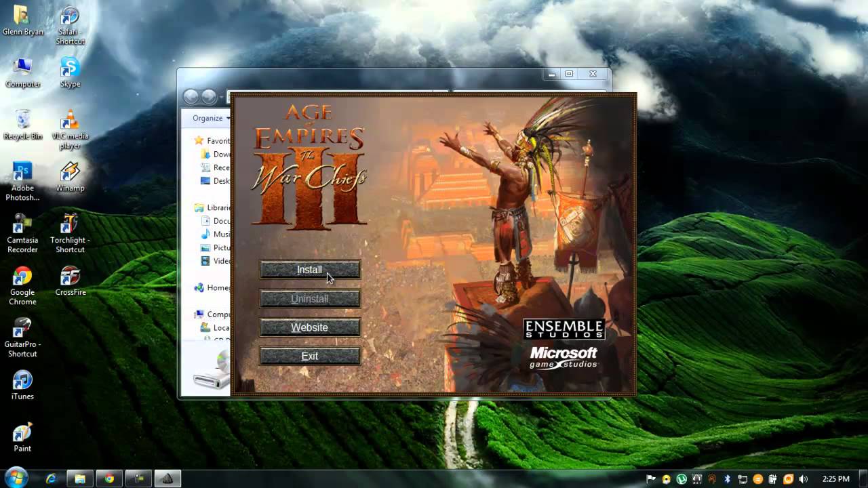868x488 pixels.
Task: Open Windows Explorer from the taskbar
Action: tap(80, 479)
